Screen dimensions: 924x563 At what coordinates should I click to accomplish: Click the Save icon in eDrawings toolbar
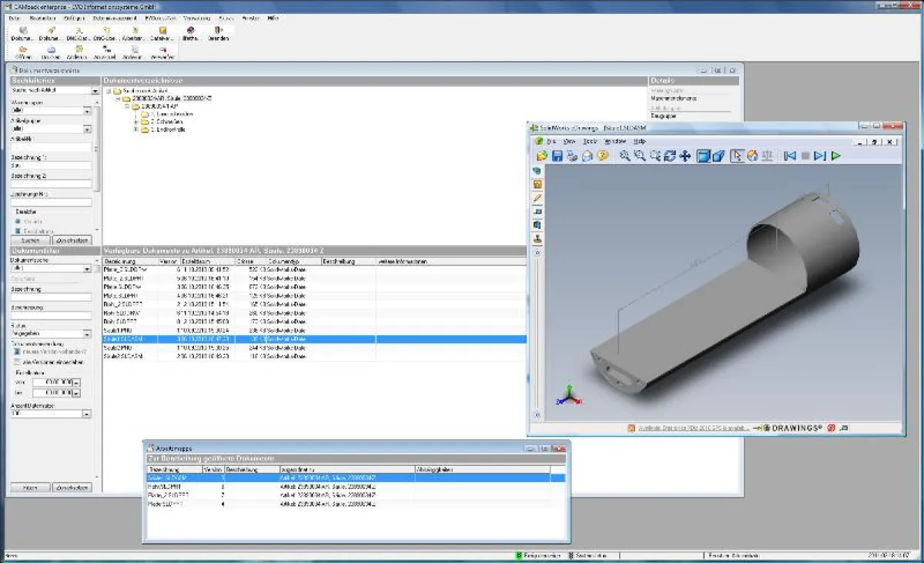pos(557,156)
